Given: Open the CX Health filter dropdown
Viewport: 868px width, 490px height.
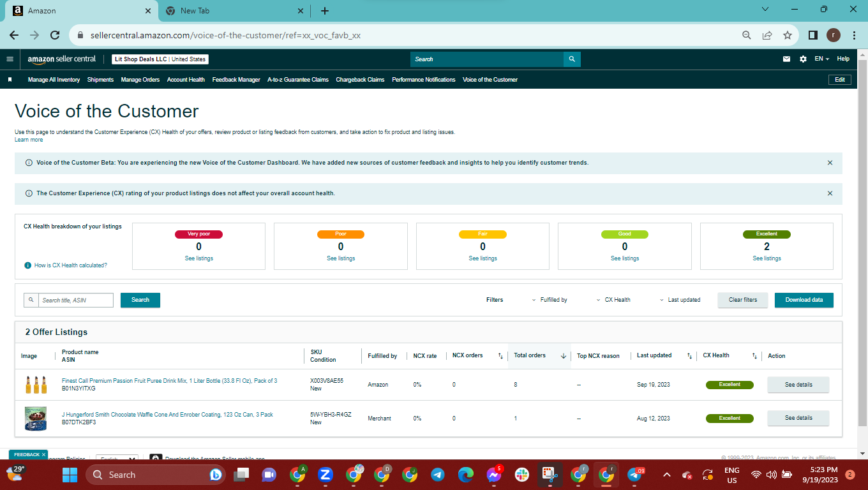Looking at the screenshot, I should point(613,300).
